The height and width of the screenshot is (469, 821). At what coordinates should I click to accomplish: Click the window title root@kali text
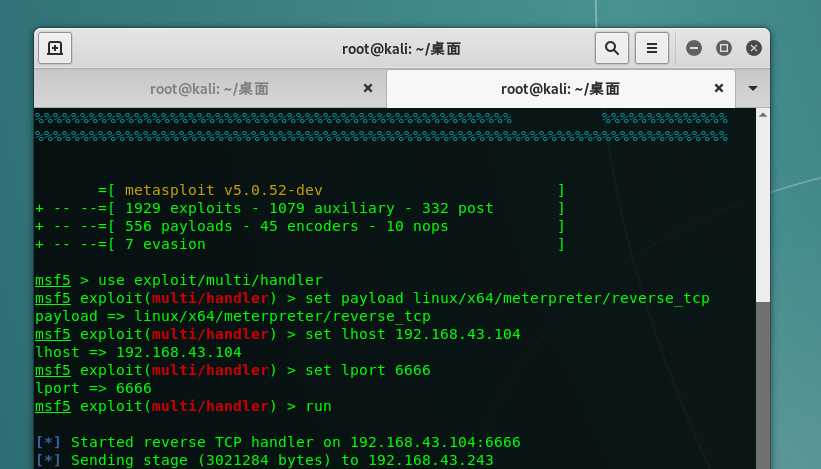(401, 49)
